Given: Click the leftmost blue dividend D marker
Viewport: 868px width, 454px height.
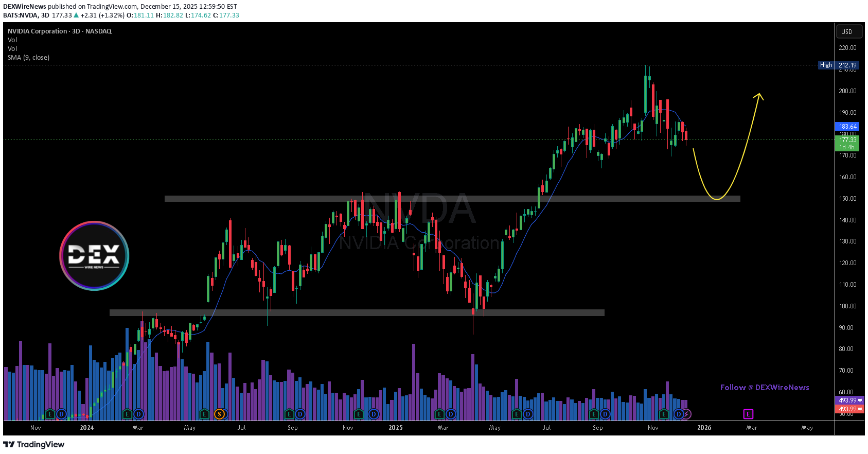Looking at the screenshot, I should pos(61,414).
